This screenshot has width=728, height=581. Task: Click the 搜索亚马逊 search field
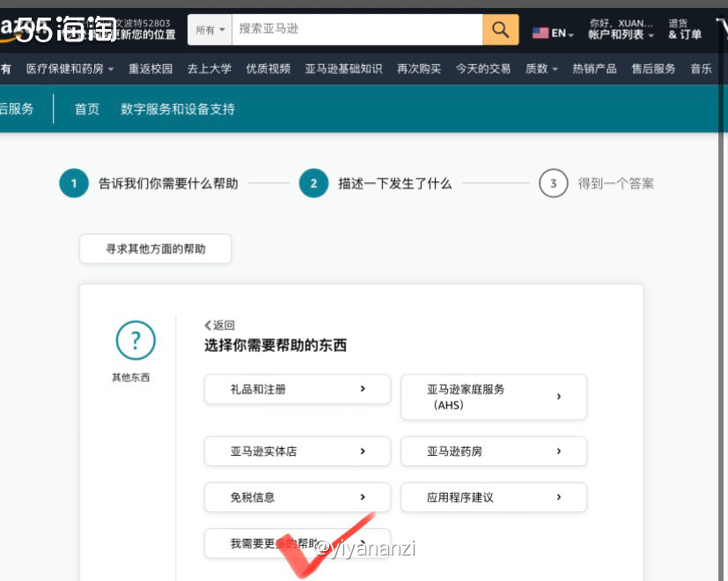(357, 30)
